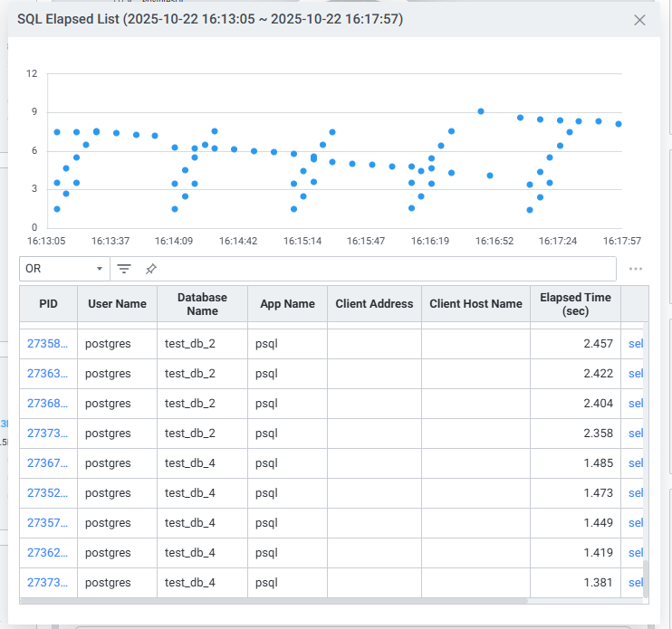Sort by Elapsed Time (sec) column header
672x629 pixels.
point(575,304)
